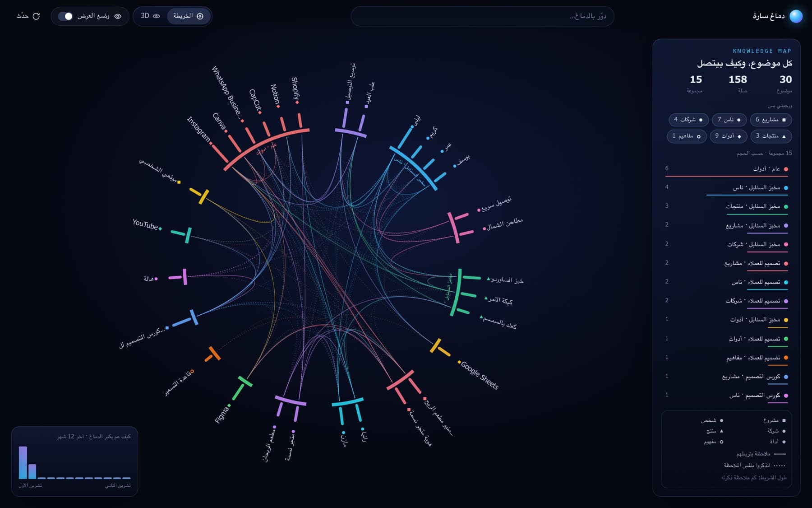Select the كعك بالسمسم product node
The image size is (812, 508).
(x=498, y=322)
